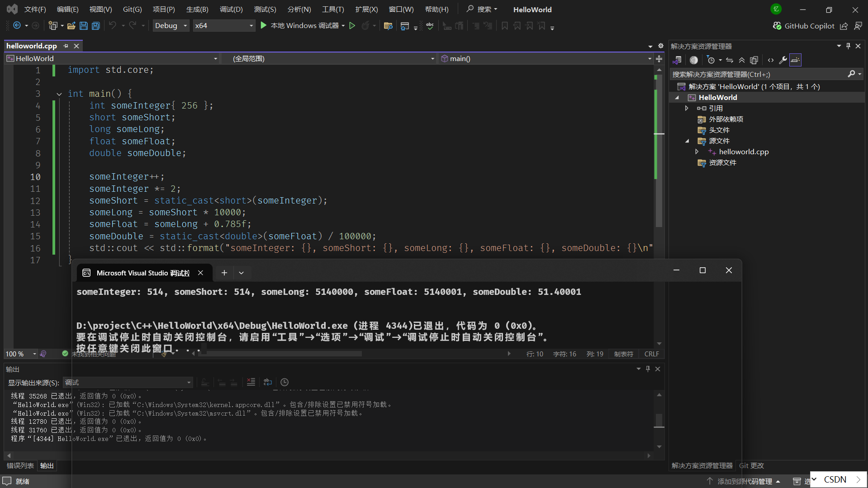The height and width of the screenshot is (488, 868).
Task: Toggle word wrap in the Output panel
Action: click(x=268, y=382)
